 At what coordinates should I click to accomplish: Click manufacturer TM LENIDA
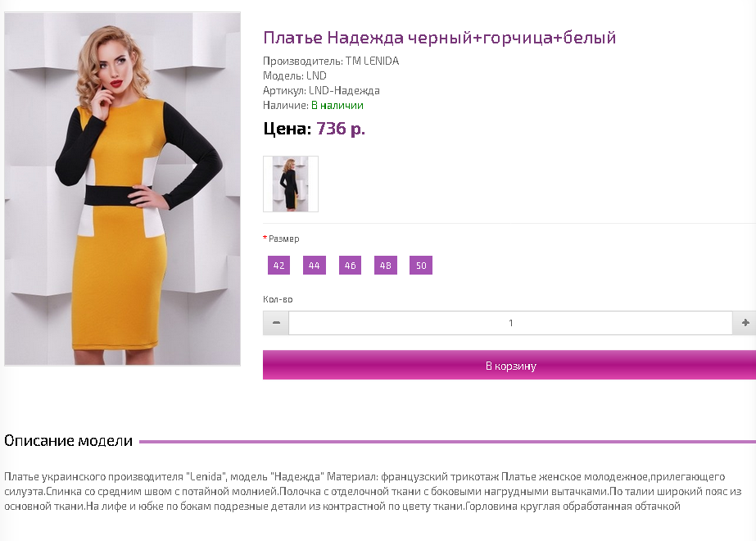coord(372,61)
